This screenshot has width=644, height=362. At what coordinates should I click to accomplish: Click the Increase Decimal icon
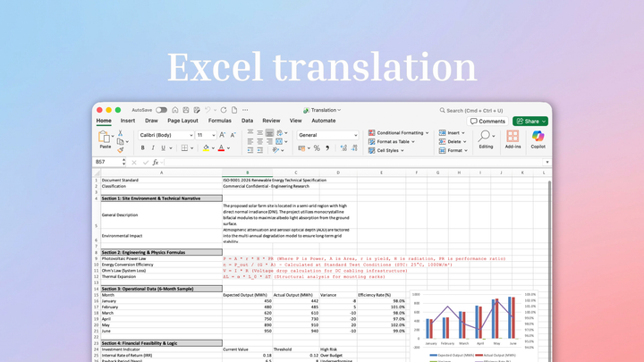click(x=343, y=148)
